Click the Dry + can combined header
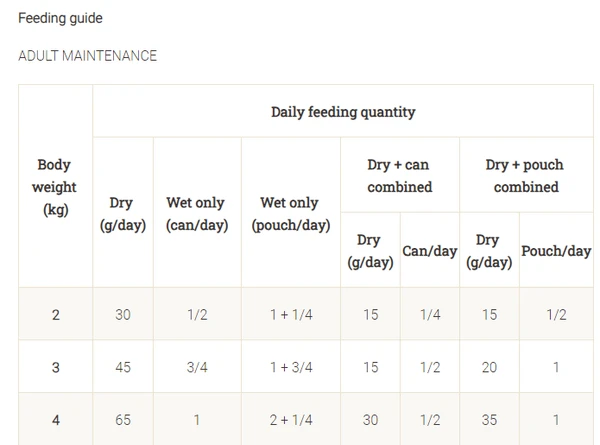Viewport: 600px width, 445px height. point(400,175)
